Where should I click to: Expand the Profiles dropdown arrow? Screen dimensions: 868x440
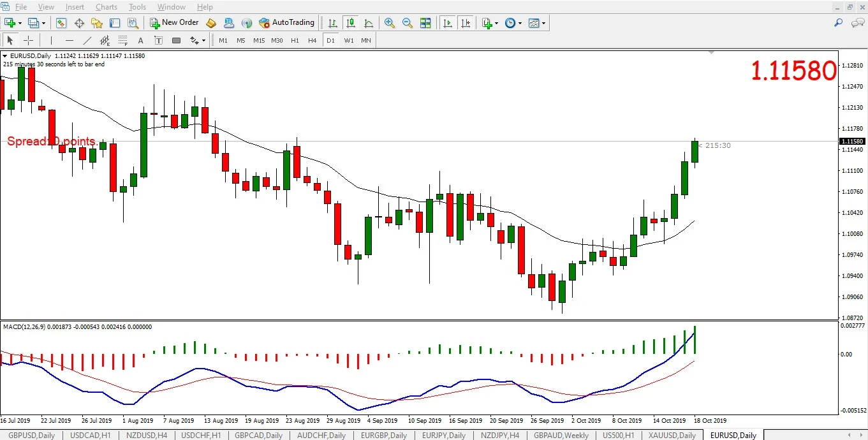(x=43, y=23)
